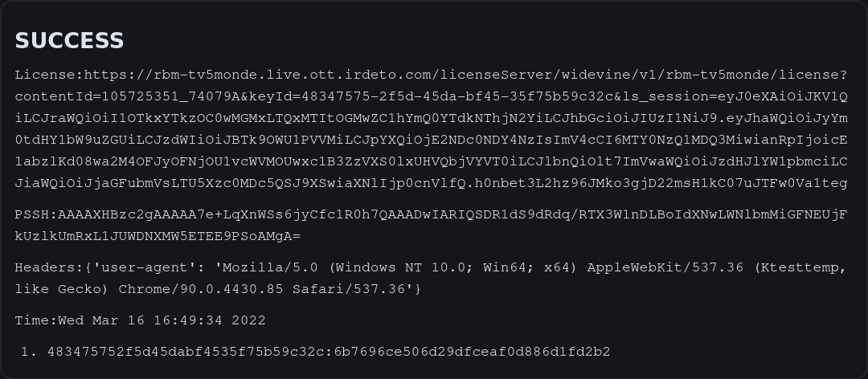The image size is (868, 379).
Task: Click the SUCCESS heading
Action: pyautogui.click(x=69, y=41)
